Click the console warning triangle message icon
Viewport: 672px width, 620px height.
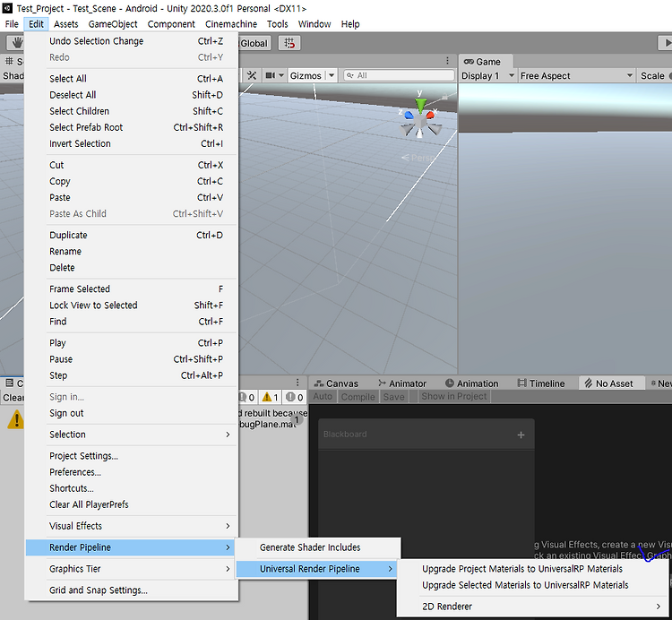16,419
